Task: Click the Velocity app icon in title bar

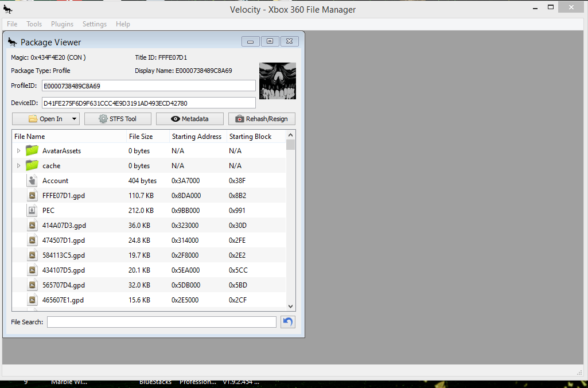Action: [x=8, y=9]
